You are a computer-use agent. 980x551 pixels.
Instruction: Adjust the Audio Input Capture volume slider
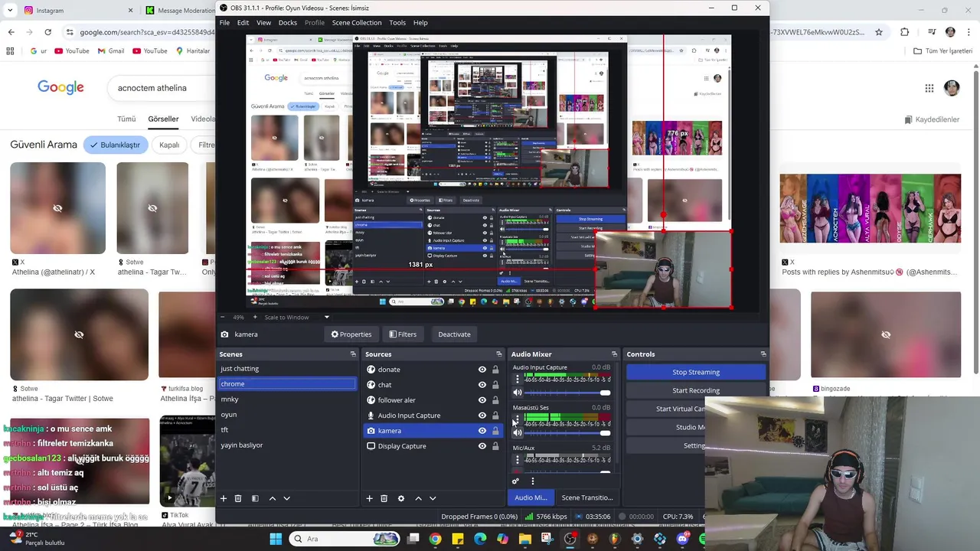click(x=568, y=393)
